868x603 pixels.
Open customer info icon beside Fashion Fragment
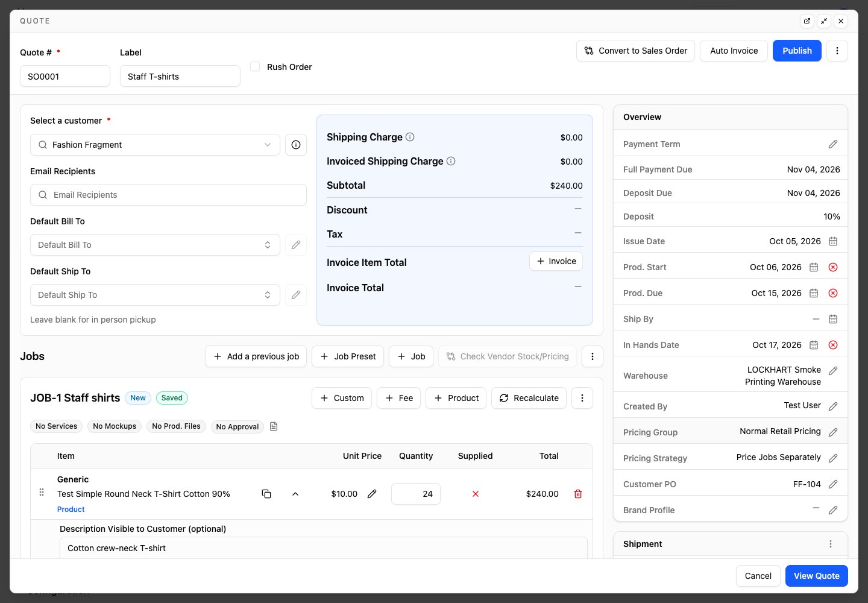click(x=296, y=145)
